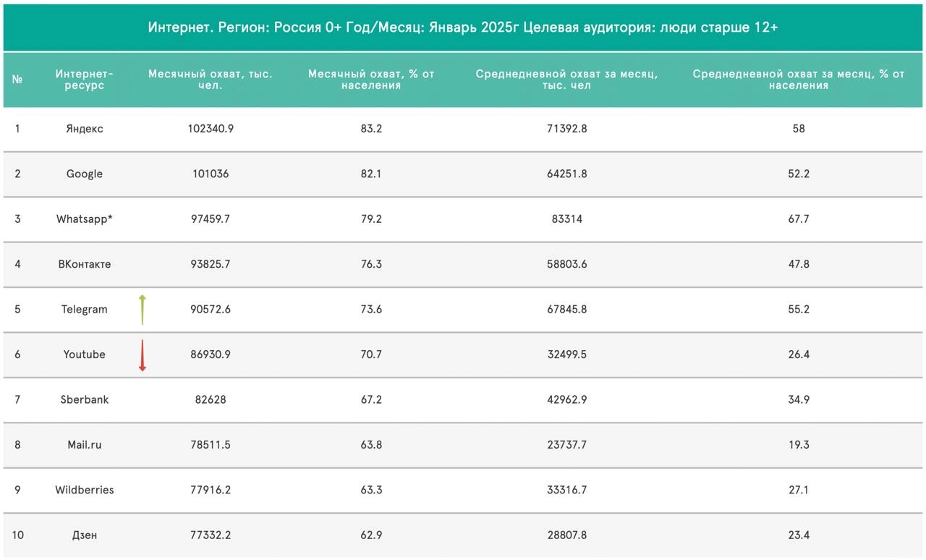
Task: Click the daily percent 55.2 for Telegram
Action: [x=799, y=310]
